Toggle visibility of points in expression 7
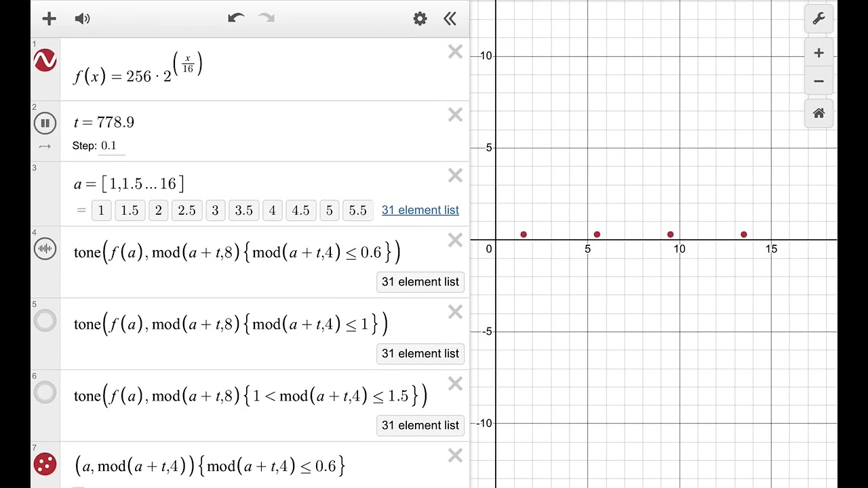The height and width of the screenshot is (488, 868). point(45,464)
